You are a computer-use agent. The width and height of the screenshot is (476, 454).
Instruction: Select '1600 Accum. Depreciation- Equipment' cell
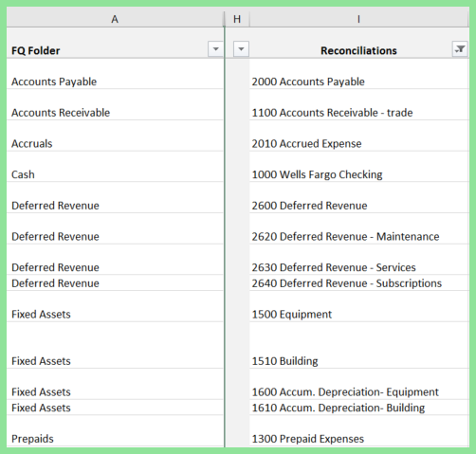tap(358, 384)
